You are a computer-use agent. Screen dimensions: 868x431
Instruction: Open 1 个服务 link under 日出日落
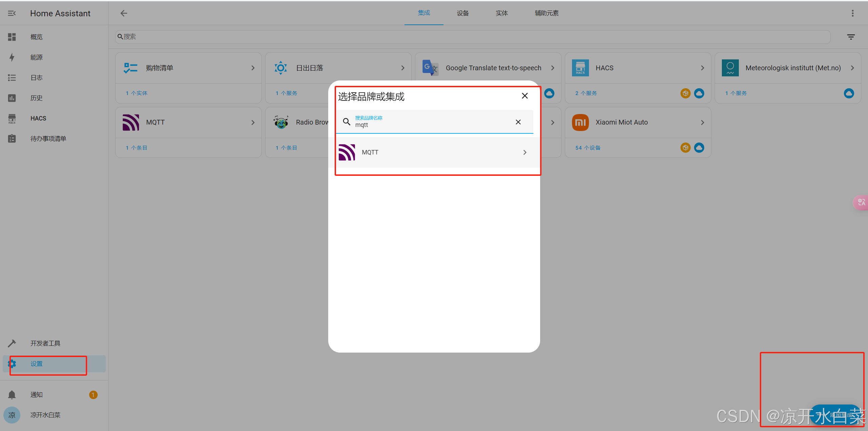click(287, 93)
